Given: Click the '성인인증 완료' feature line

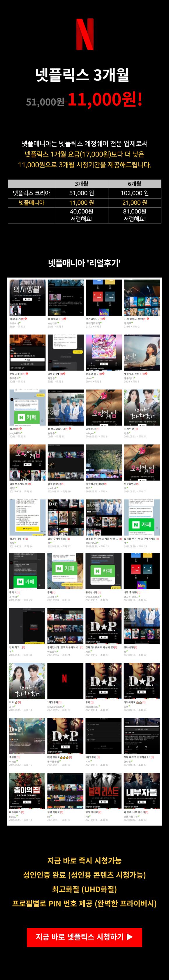Looking at the screenshot, I should pos(44,875).
